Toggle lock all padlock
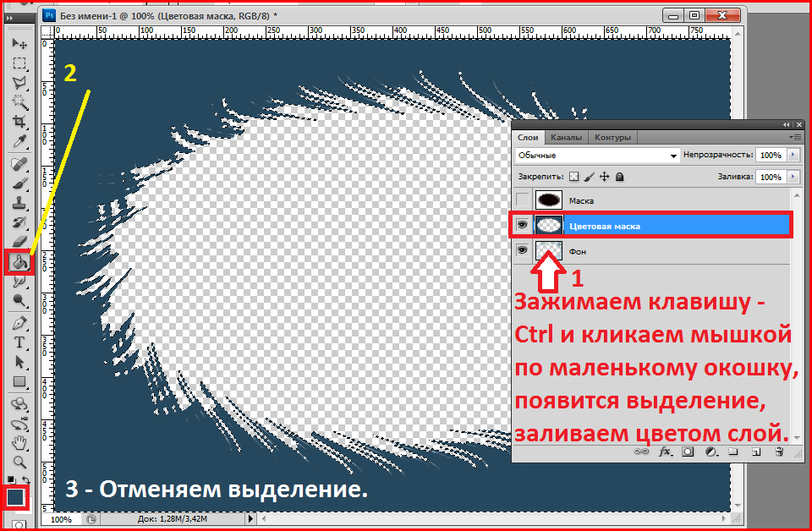This screenshot has width=812, height=531. point(619,177)
